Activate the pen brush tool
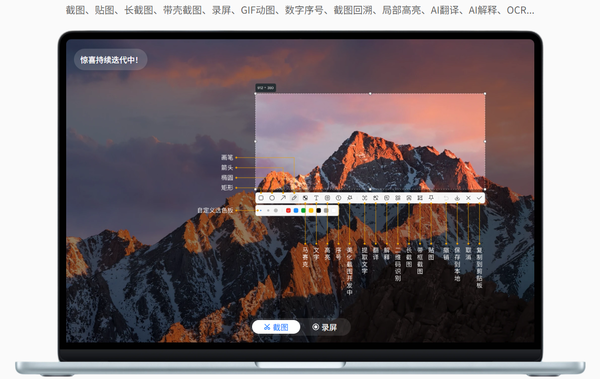This screenshot has height=379, width=600. pos(294,198)
